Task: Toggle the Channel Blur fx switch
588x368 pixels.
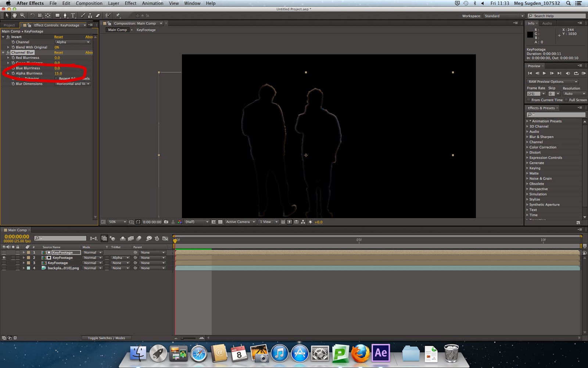Action: [8, 53]
